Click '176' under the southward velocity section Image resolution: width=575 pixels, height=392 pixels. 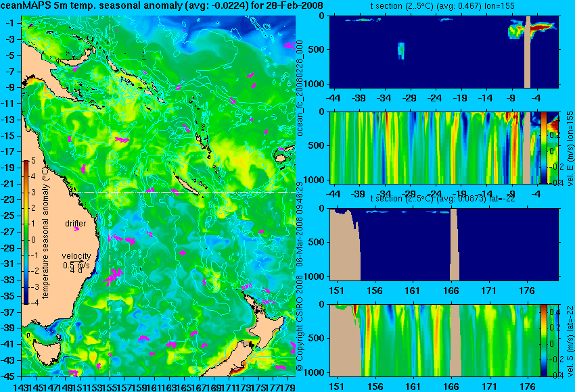click(527, 387)
